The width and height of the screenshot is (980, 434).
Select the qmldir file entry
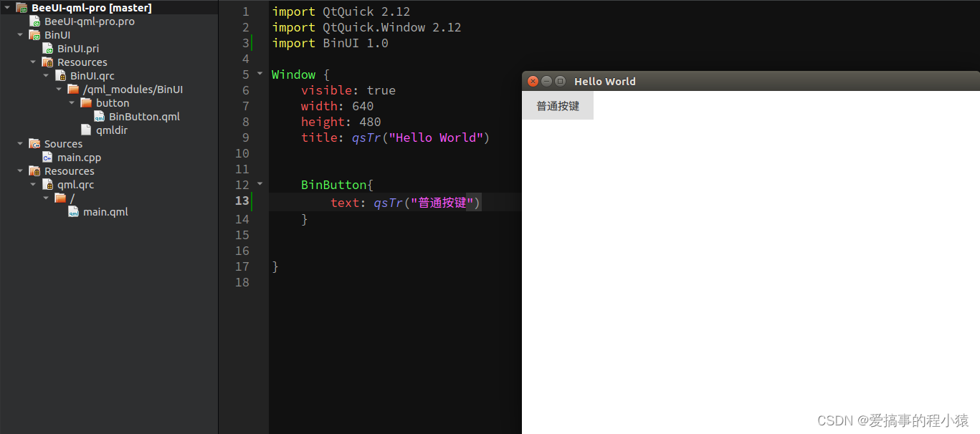(x=112, y=130)
